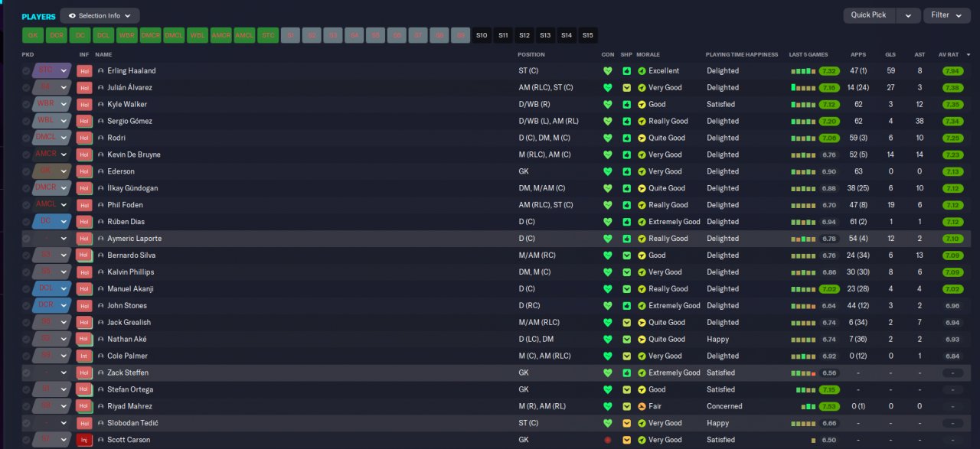Image resolution: width=980 pixels, height=449 pixels.
Task: Select the S10 substitute slot
Action: (482, 35)
